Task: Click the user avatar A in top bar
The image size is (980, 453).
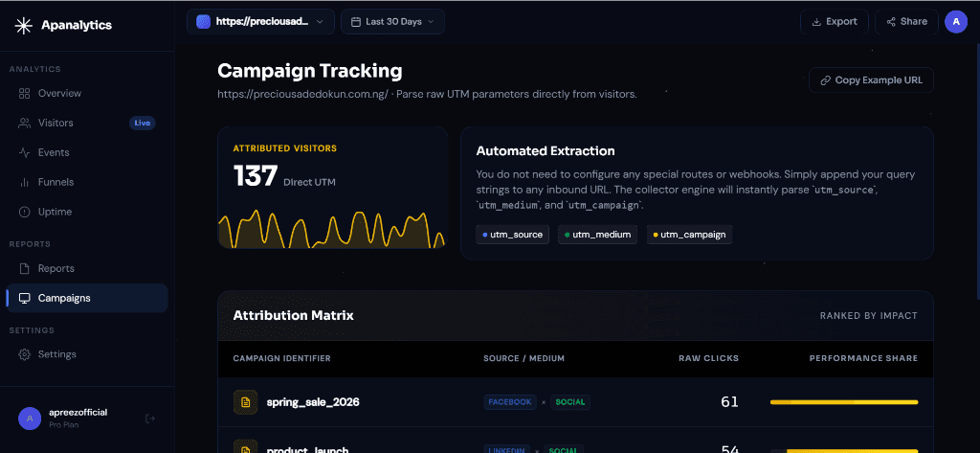Action: (x=956, y=21)
